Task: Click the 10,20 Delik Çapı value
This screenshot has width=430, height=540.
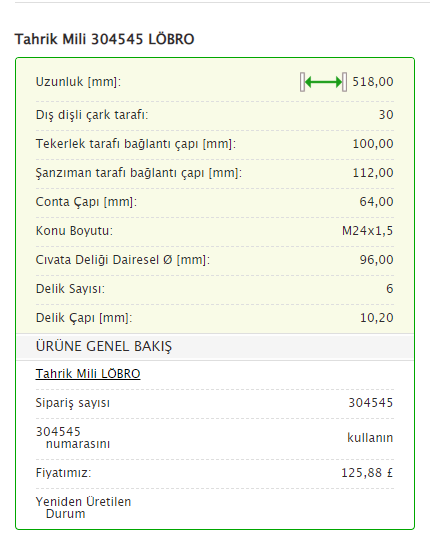Action: click(x=377, y=318)
